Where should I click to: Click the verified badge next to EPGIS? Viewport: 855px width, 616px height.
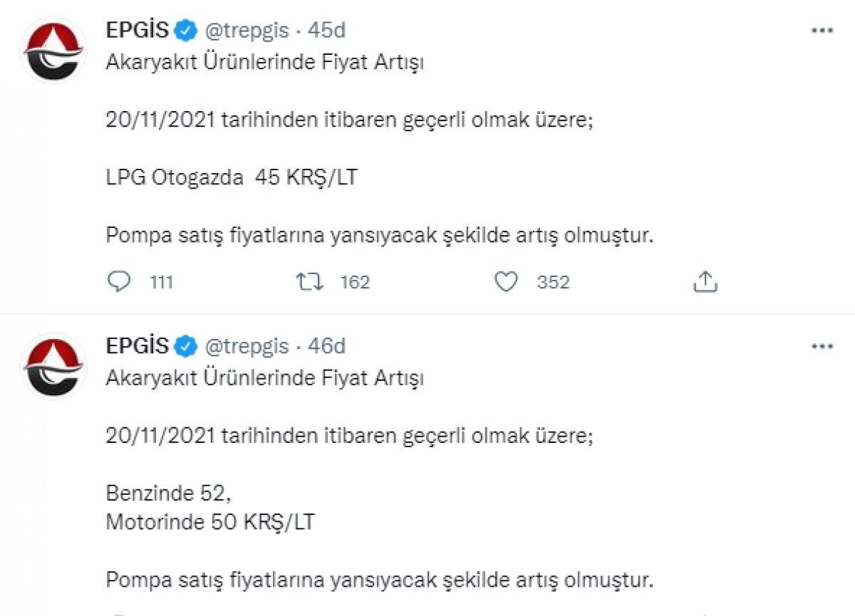[x=184, y=30]
